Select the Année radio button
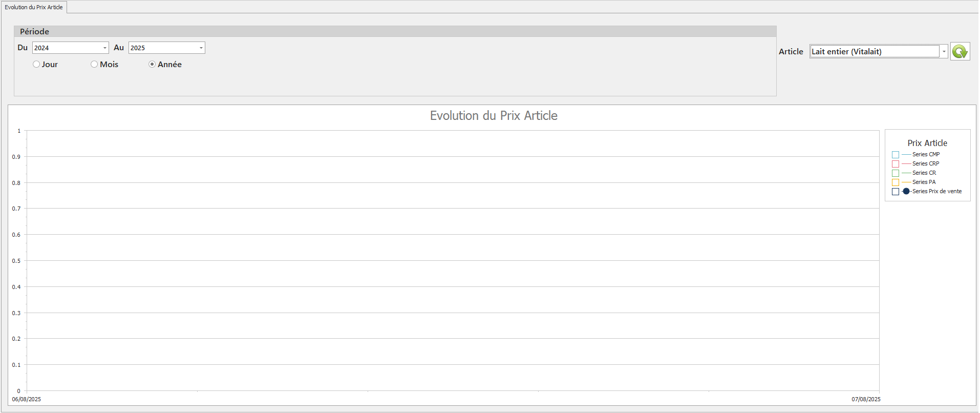Screen dimensions: 980x413 [x=152, y=65]
